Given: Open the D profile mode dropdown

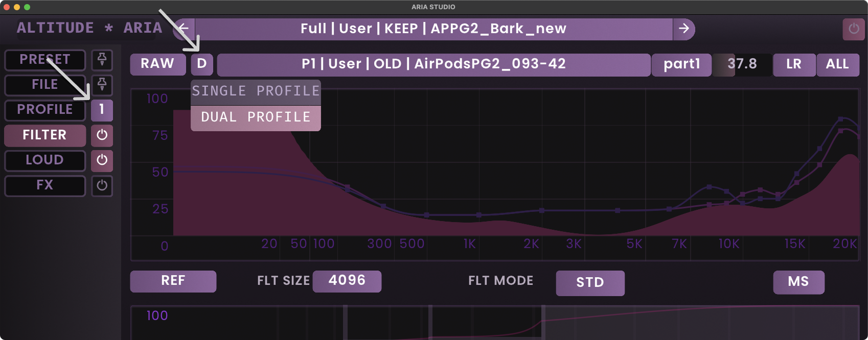Looking at the screenshot, I should coord(202,64).
